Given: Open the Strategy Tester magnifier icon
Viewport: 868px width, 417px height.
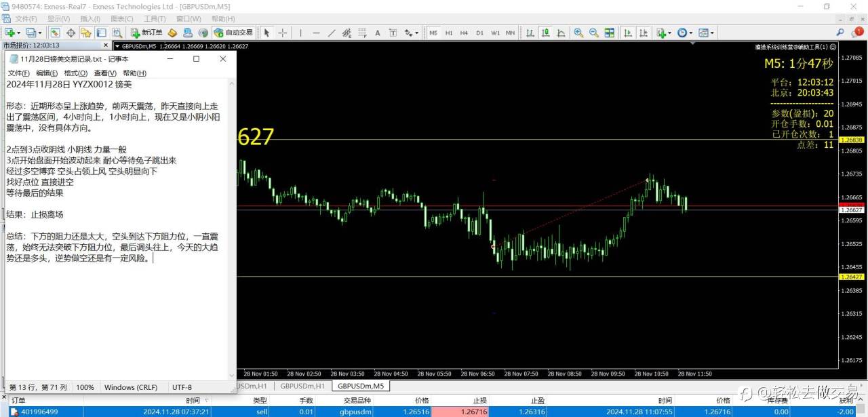Looking at the screenshot, I should click(117, 33).
